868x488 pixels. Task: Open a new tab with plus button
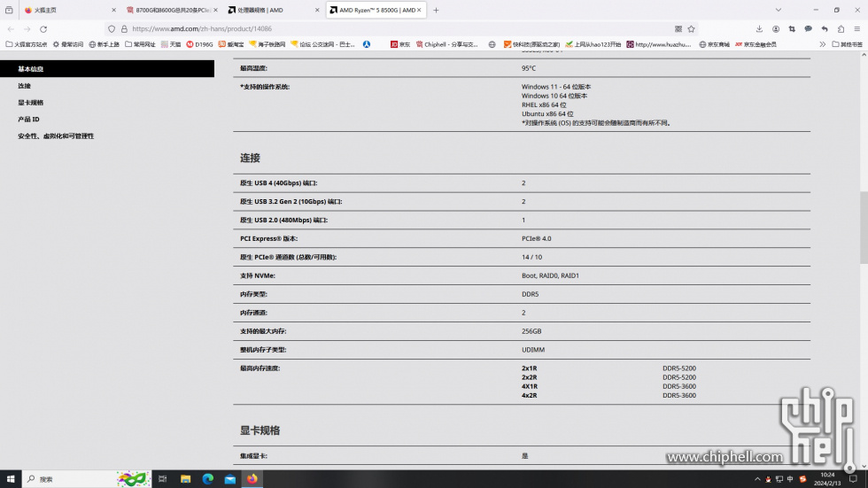click(436, 10)
